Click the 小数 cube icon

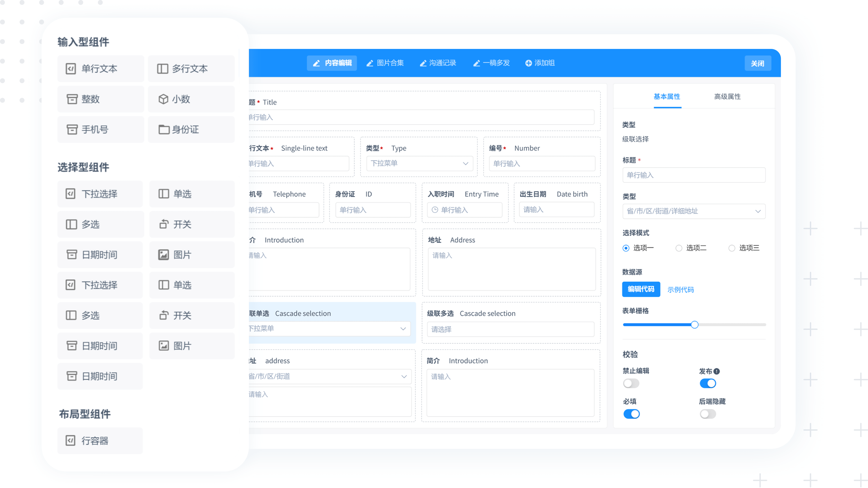point(163,99)
